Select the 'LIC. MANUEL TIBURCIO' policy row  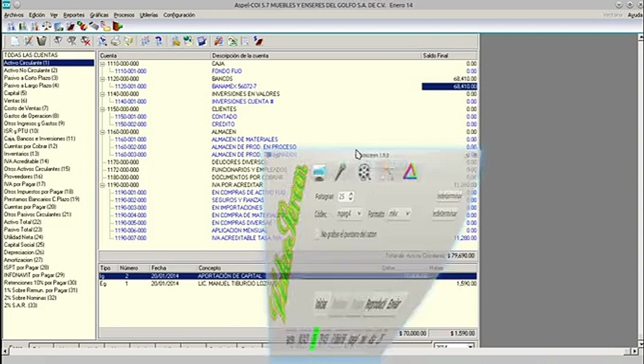[x=287, y=284]
